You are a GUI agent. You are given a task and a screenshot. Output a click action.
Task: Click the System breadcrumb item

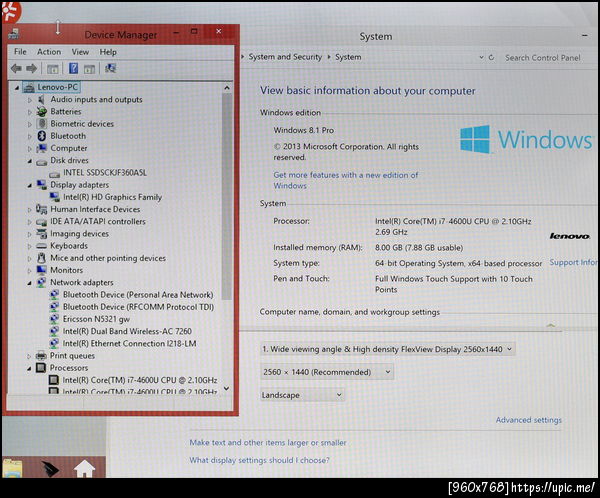pyautogui.click(x=348, y=57)
